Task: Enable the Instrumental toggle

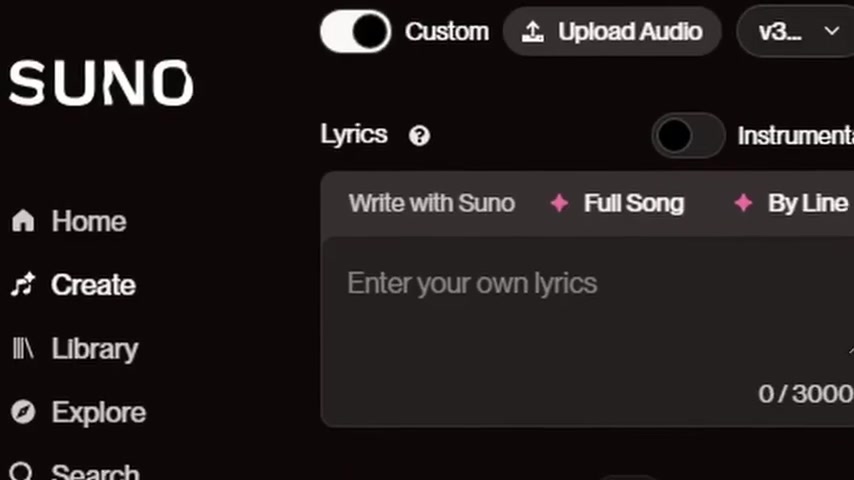Action: pyautogui.click(x=688, y=136)
